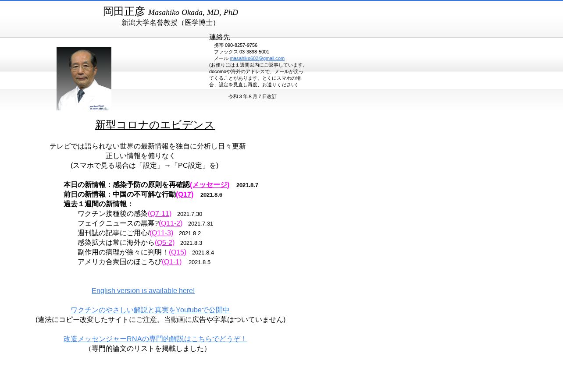Open the Youtube vaccine explanation link
Image resolution: width=563 pixels, height=392 pixels.
tap(150, 310)
